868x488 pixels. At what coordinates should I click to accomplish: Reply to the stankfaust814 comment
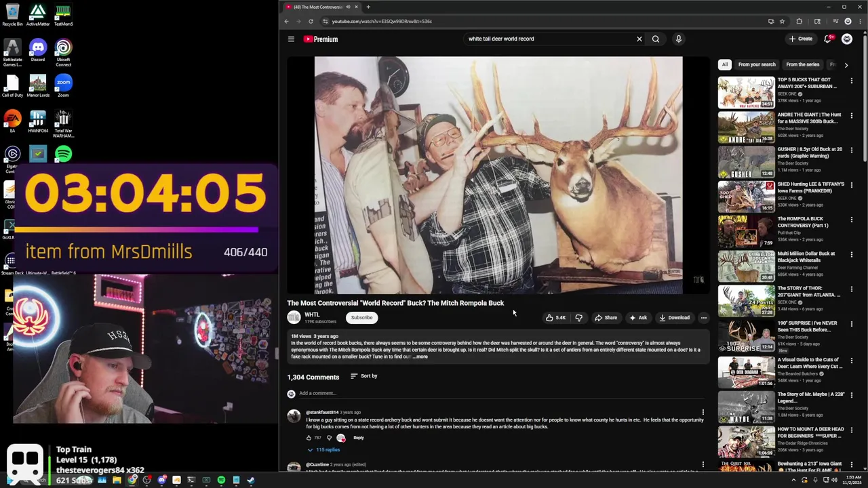point(358,438)
